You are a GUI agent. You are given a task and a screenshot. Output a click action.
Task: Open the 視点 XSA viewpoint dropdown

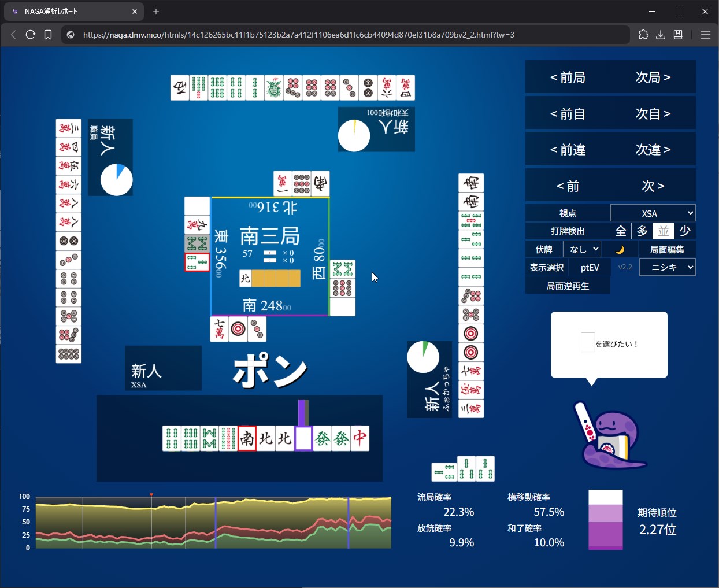point(653,213)
